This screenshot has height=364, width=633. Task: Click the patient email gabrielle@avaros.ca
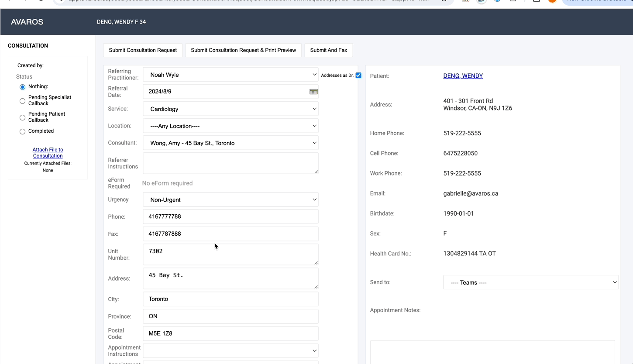click(x=471, y=193)
